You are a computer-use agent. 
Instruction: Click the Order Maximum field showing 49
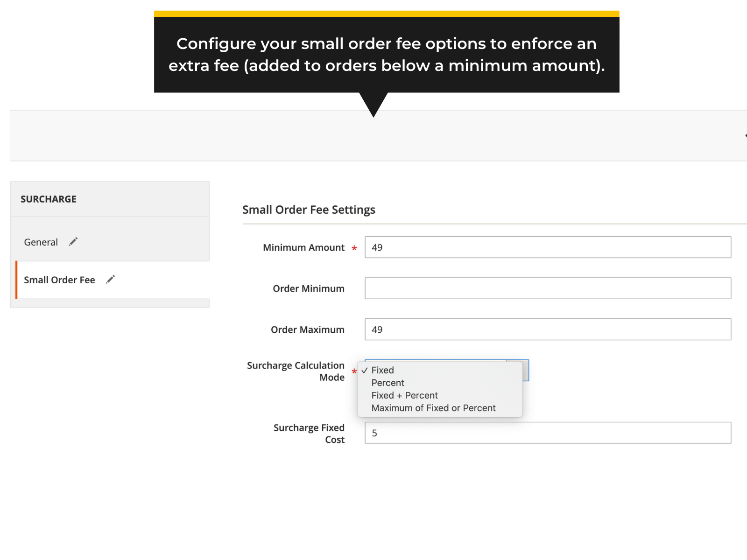546,329
